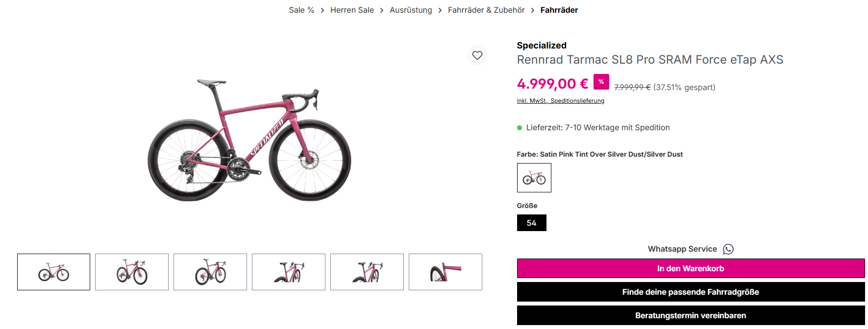Add bike to wishlist with heart icon
This screenshot has width=868, height=329.
pos(477,55)
